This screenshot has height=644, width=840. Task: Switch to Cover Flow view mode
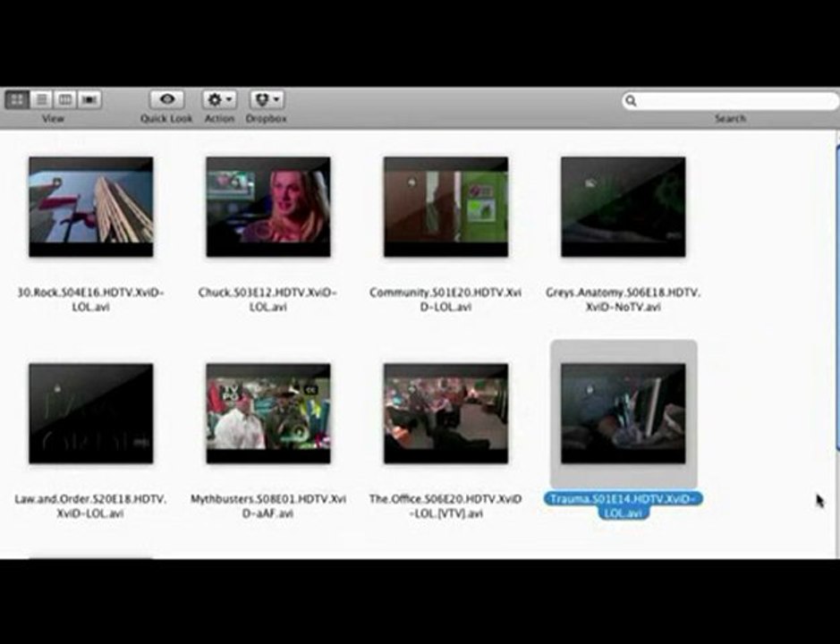[89, 99]
